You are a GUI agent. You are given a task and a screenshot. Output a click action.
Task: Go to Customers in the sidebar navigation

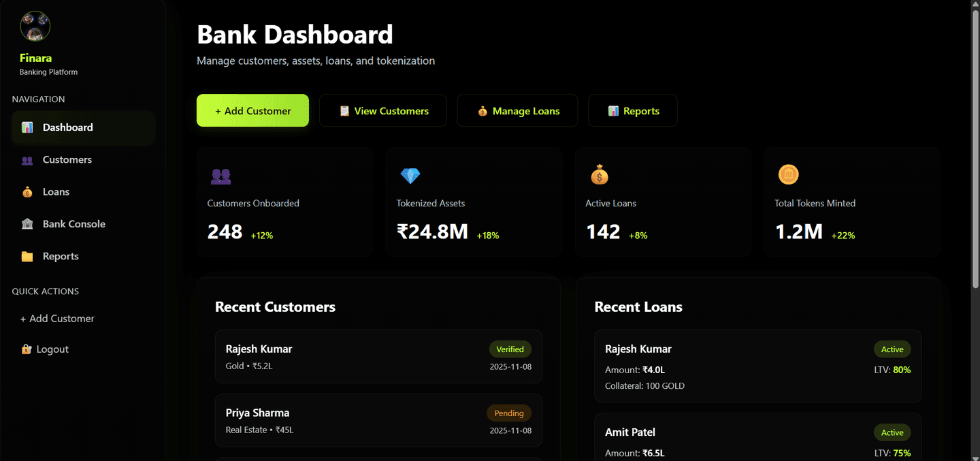coord(67,160)
